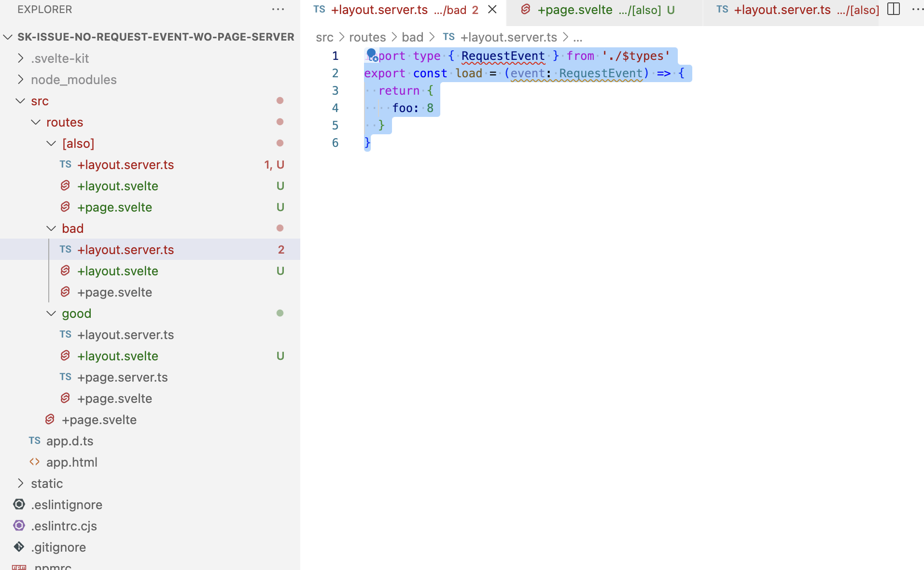Click the HTML icon beside app.html

[x=34, y=461]
